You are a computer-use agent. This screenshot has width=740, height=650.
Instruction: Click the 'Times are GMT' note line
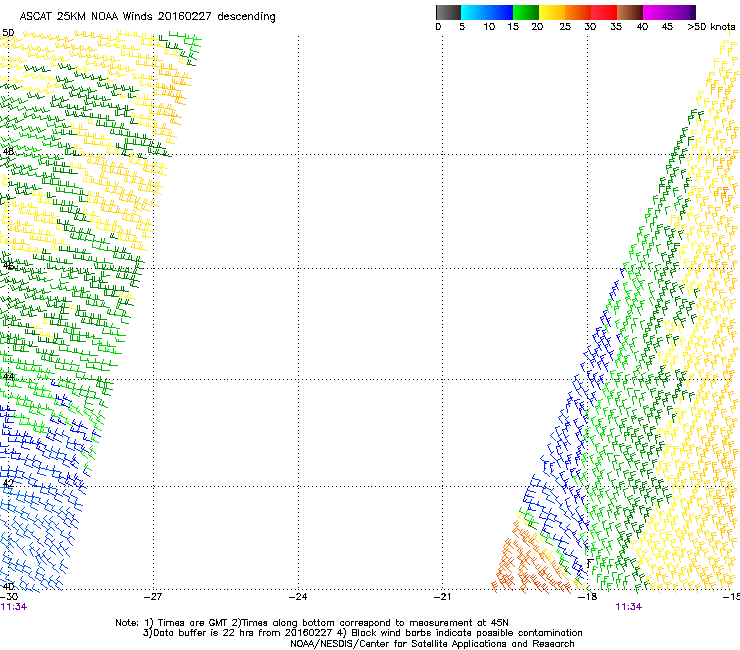point(311,623)
